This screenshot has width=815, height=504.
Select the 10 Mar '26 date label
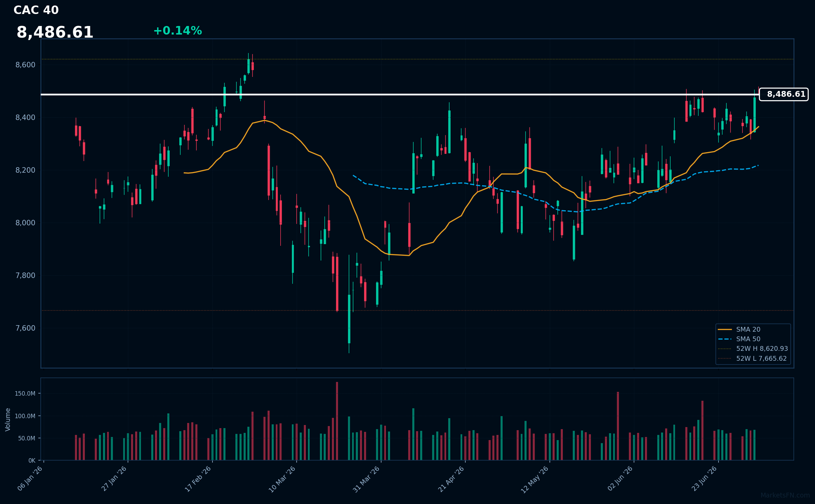coord(282,479)
